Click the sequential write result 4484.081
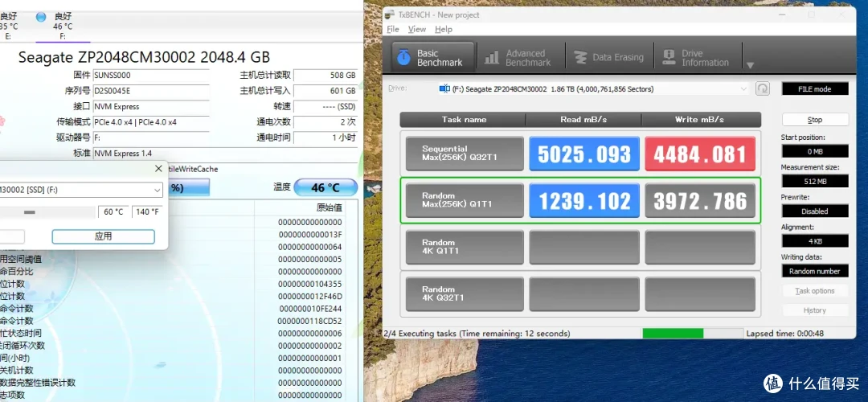The height and width of the screenshot is (402, 868). pos(700,154)
